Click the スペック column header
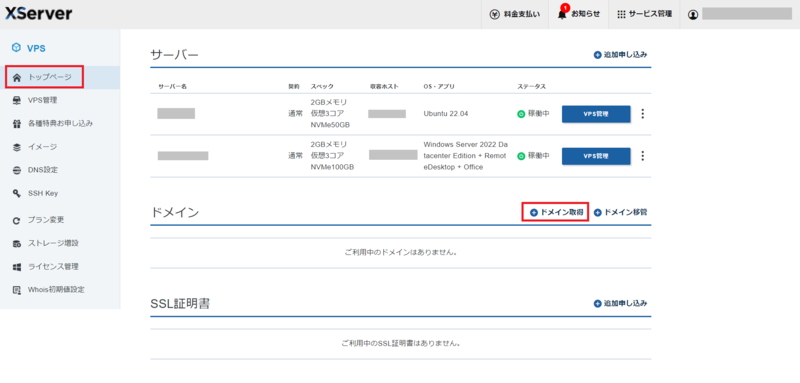This screenshot has width=800, height=383. (322, 86)
